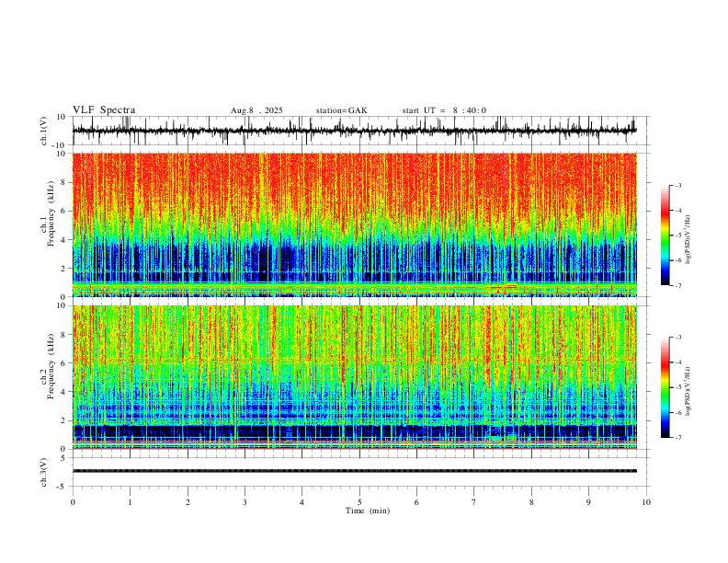The image size is (728, 563).
Task: Click the "5" tick on the time axis
Action: [359, 502]
